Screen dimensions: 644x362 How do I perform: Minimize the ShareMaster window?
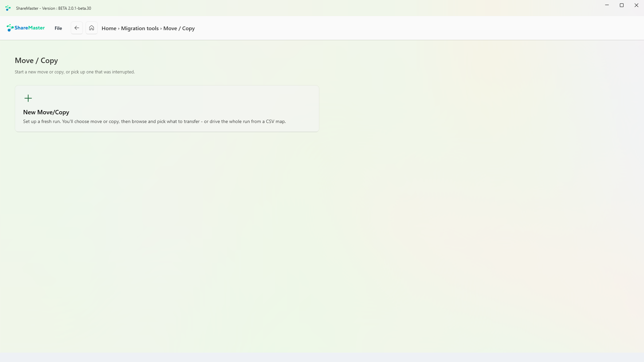[607, 5]
